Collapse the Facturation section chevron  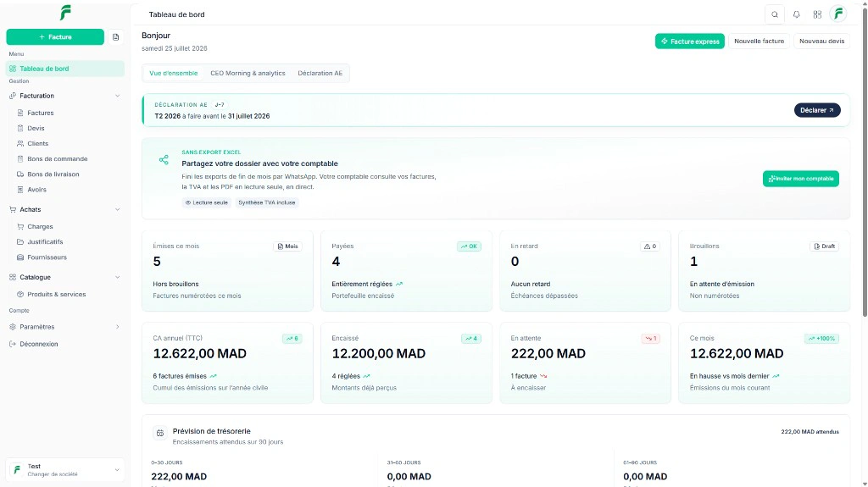point(117,96)
